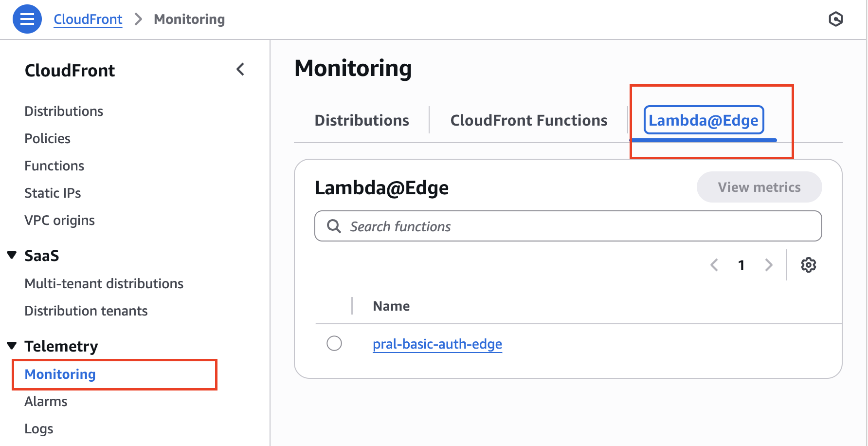
Task: Collapse the Telemetry section
Action: click(12, 346)
